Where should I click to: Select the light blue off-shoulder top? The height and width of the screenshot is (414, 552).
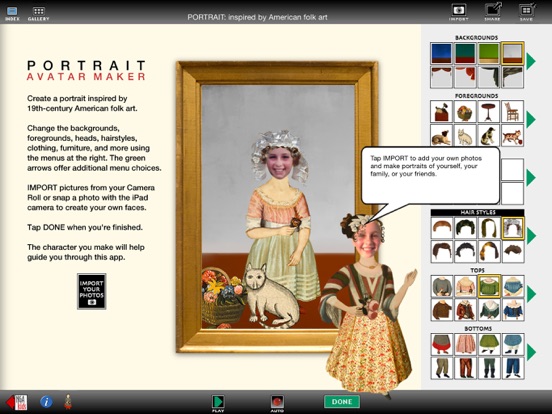click(513, 286)
